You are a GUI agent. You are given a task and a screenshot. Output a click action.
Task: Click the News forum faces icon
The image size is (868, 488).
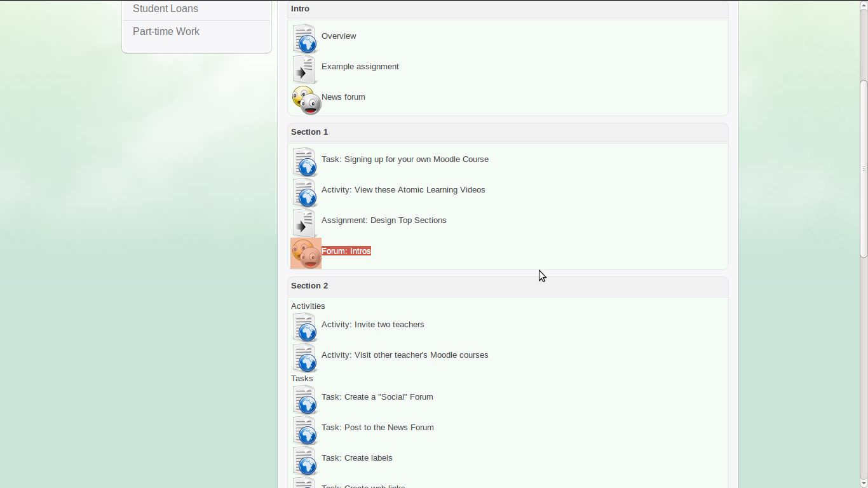click(306, 100)
